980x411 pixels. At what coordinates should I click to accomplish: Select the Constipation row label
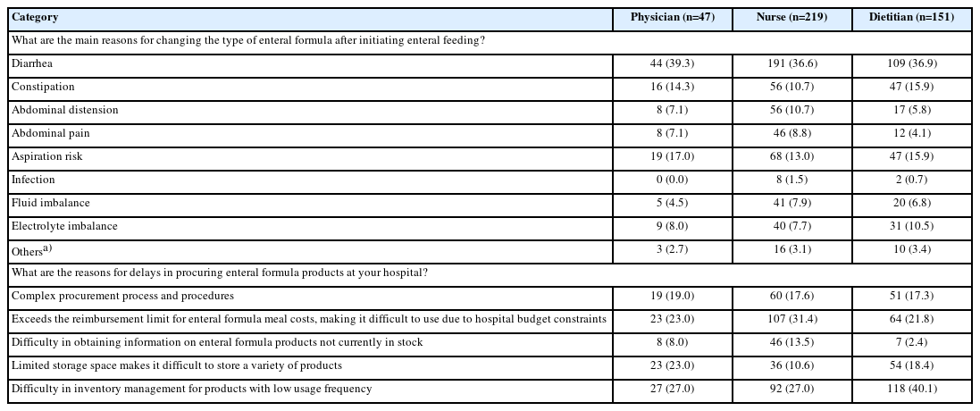coord(43,88)
